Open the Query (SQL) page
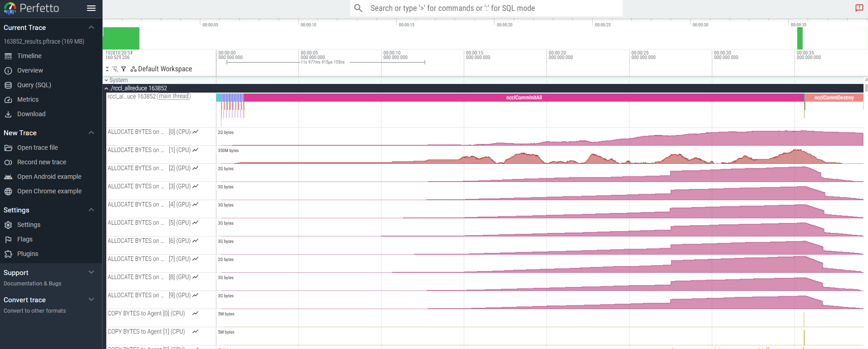The image size is (868, 349). click(34, 85)
